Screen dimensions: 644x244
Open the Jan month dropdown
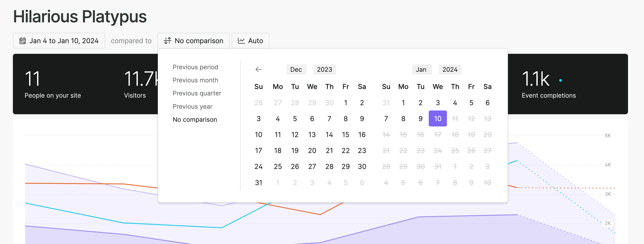(x=421, y=70)
